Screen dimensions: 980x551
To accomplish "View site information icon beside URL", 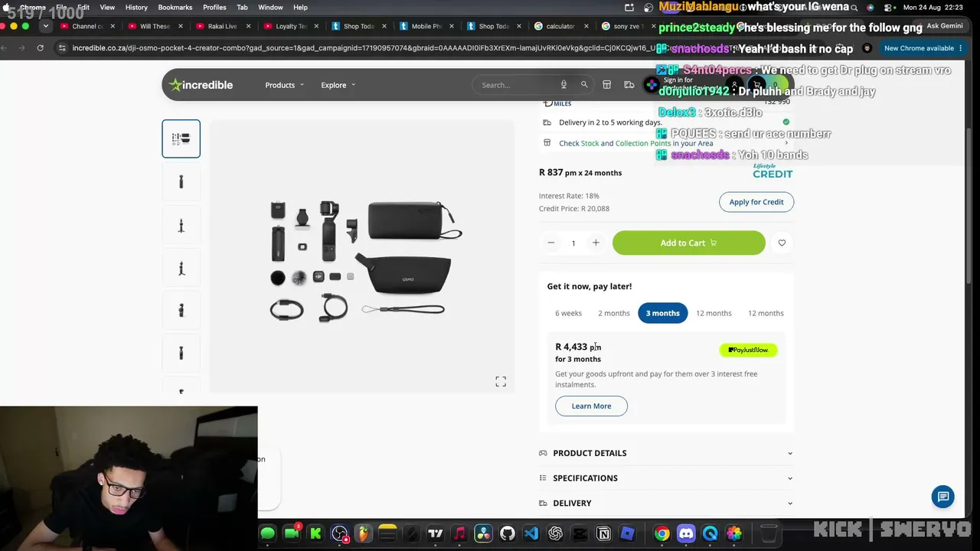I will (62, 48).
